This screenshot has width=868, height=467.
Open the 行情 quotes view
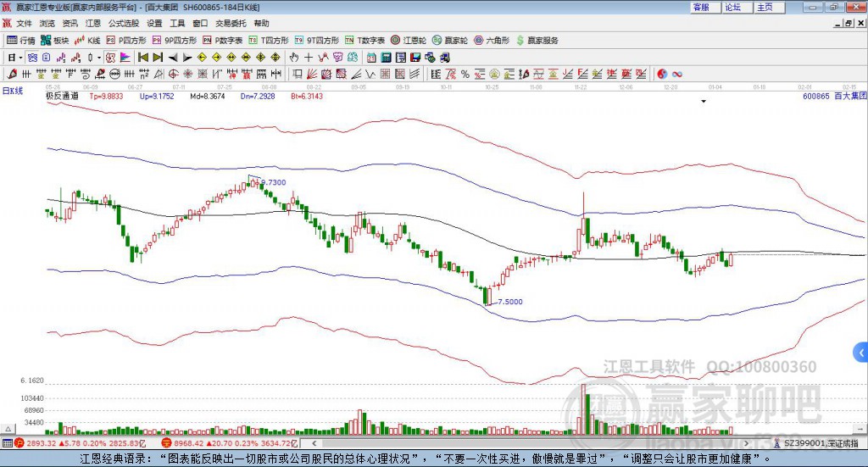(x=21, y=41)
